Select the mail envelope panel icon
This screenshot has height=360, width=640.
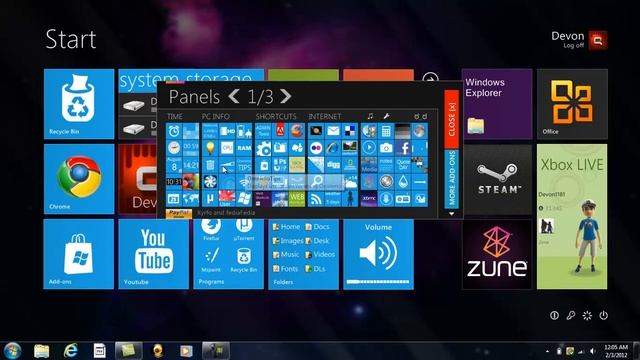tap(333, 131)
